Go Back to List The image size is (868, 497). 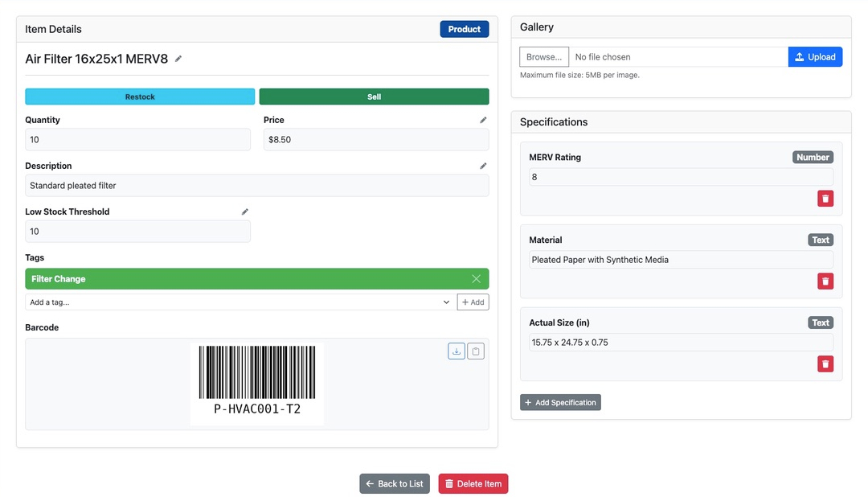pyautogui.click(x=394, y=483)
